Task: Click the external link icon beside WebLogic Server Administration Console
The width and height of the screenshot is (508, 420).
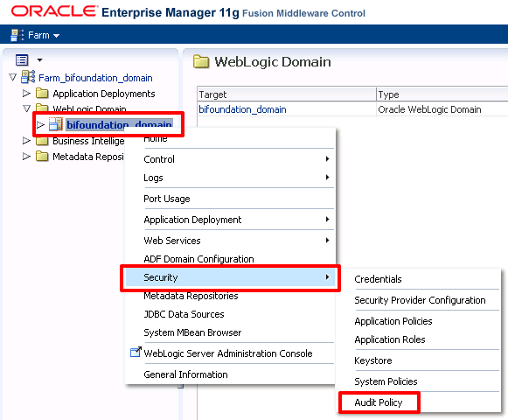Action: click(x=136, y=352)
